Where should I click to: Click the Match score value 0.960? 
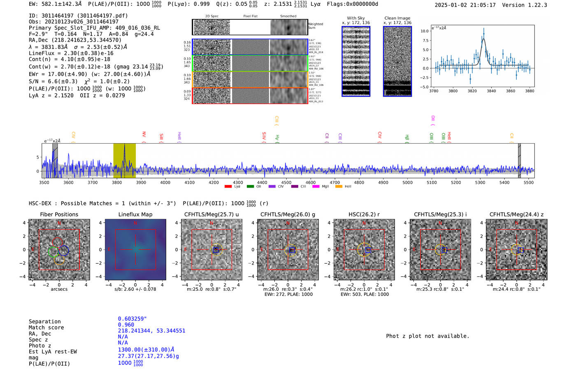pos(126,325)
